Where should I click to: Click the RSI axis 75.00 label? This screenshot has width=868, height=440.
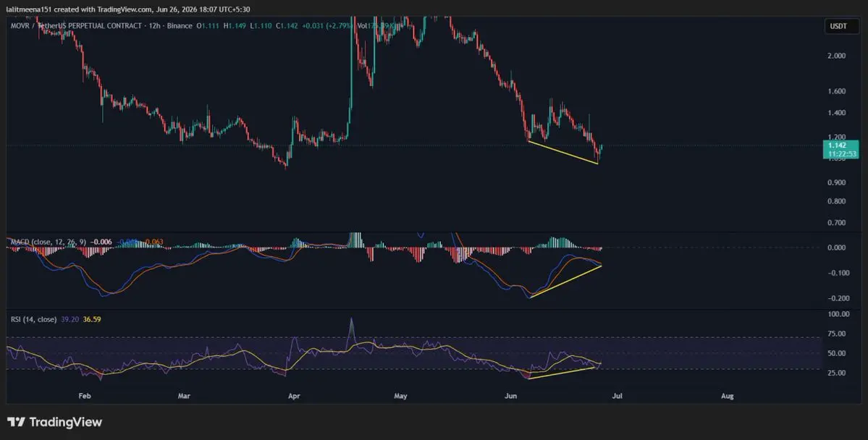pos(836,334)
